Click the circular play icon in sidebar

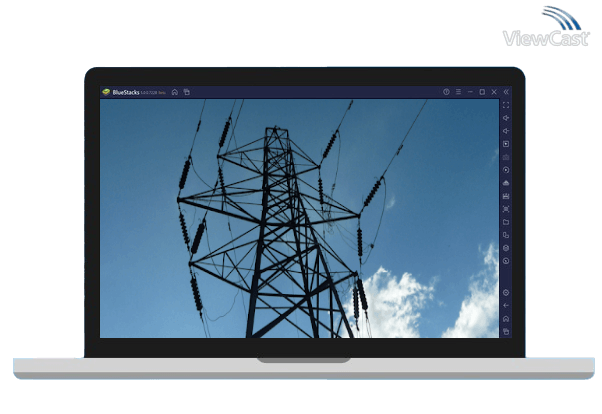pyautogui.click(x=506, y=170)
